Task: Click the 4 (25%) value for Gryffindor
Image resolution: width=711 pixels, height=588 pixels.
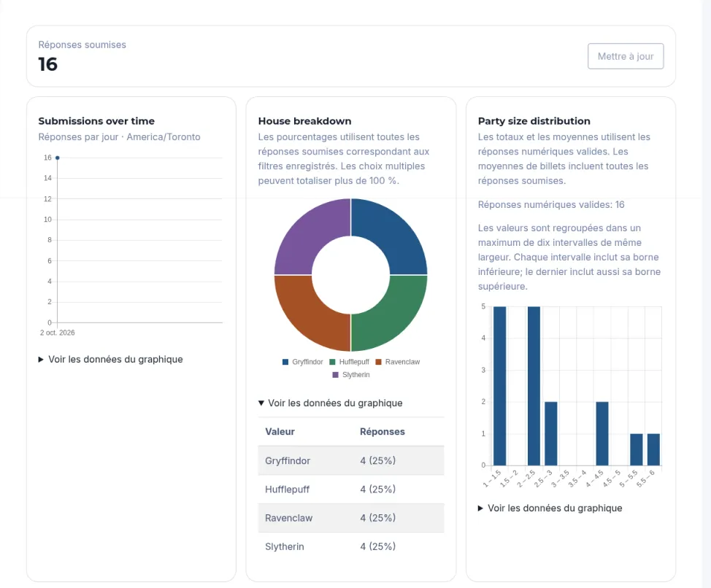Action: pos(377,461)
